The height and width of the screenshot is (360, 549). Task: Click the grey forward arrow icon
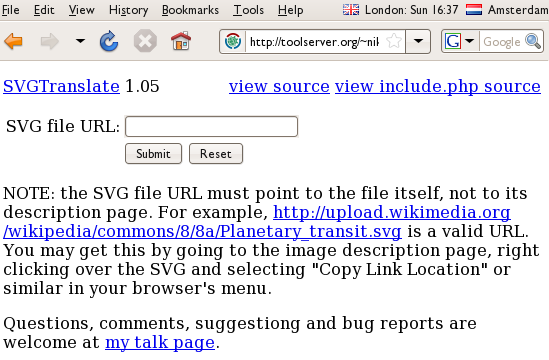tap(50, 41)
